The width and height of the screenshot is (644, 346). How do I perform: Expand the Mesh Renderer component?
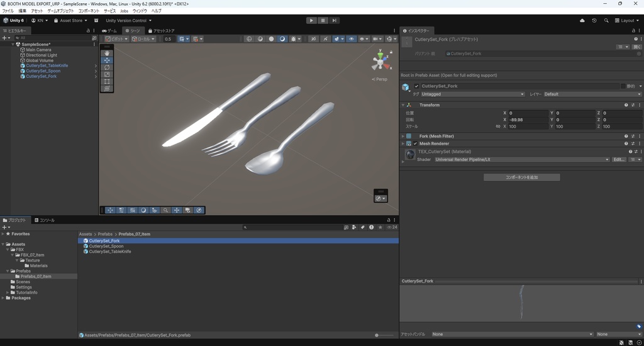403,144
